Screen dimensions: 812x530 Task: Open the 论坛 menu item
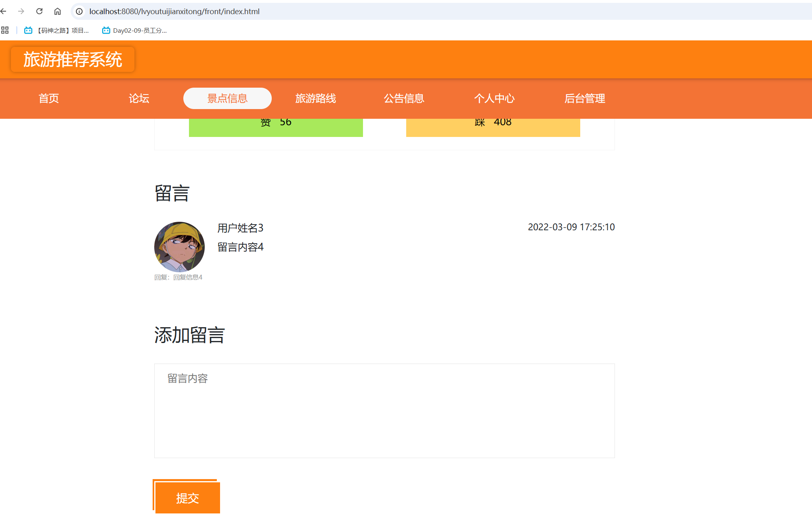click(139, 98)
